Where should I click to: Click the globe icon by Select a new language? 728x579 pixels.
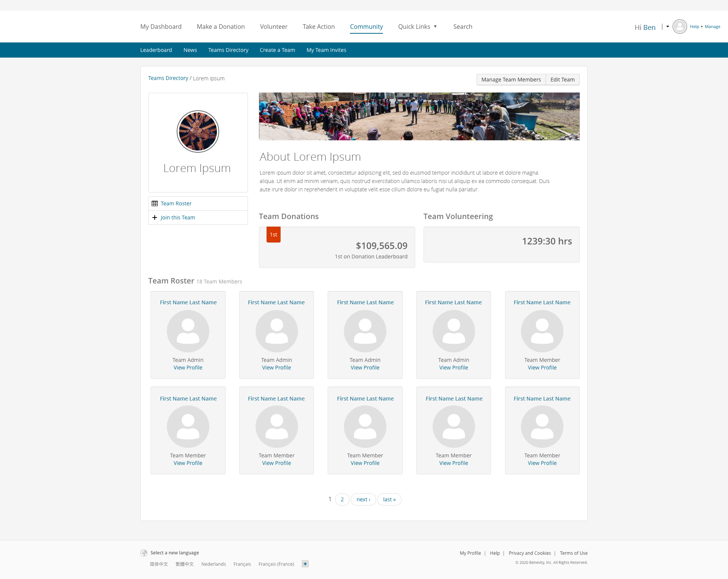pos(144,553)
